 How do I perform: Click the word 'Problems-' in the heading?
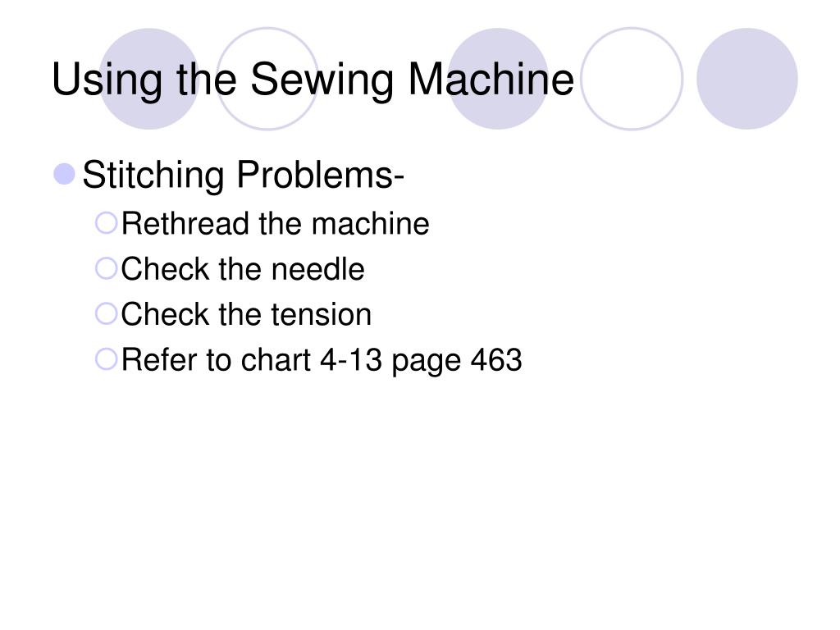click(321, 175)
